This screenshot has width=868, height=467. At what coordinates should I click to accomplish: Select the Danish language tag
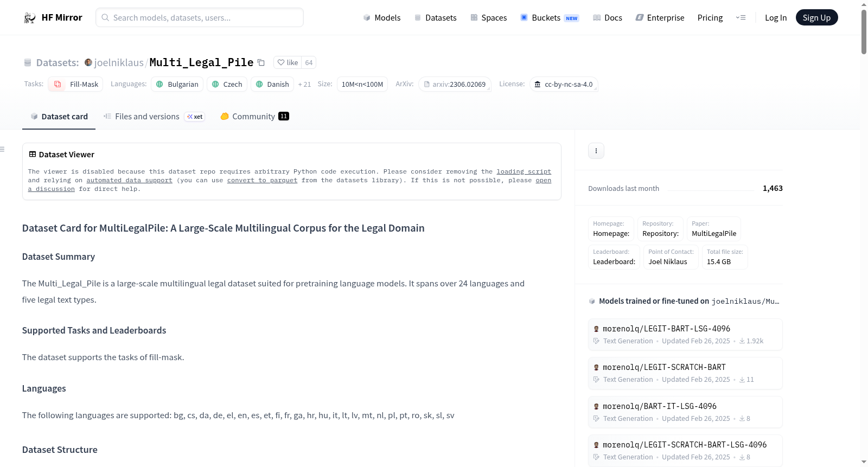(x=272, y=84)
